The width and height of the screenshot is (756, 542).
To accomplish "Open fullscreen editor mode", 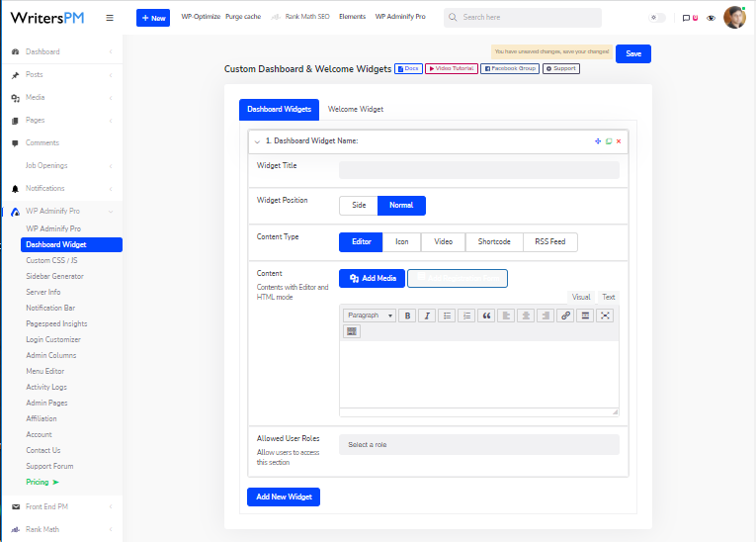I will point(605,316).
